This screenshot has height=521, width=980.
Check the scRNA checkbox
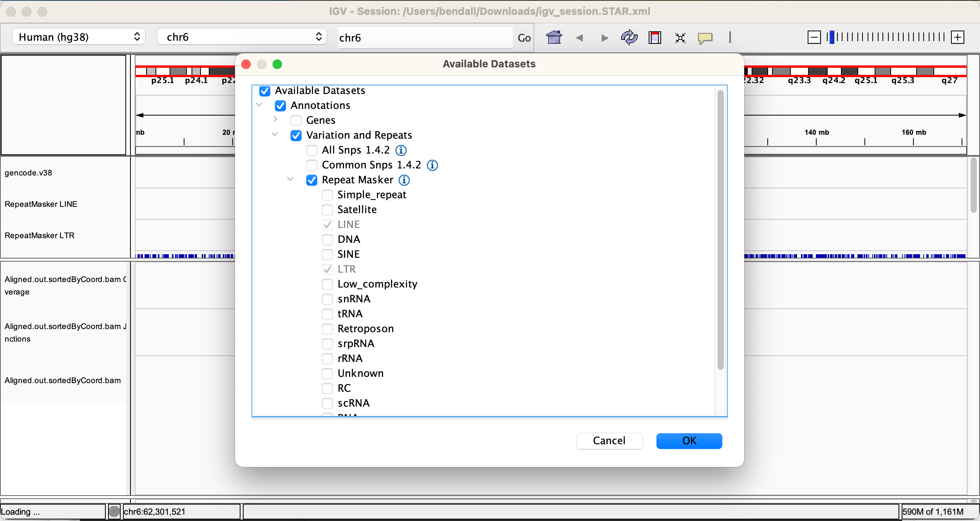tap(327, 403)
